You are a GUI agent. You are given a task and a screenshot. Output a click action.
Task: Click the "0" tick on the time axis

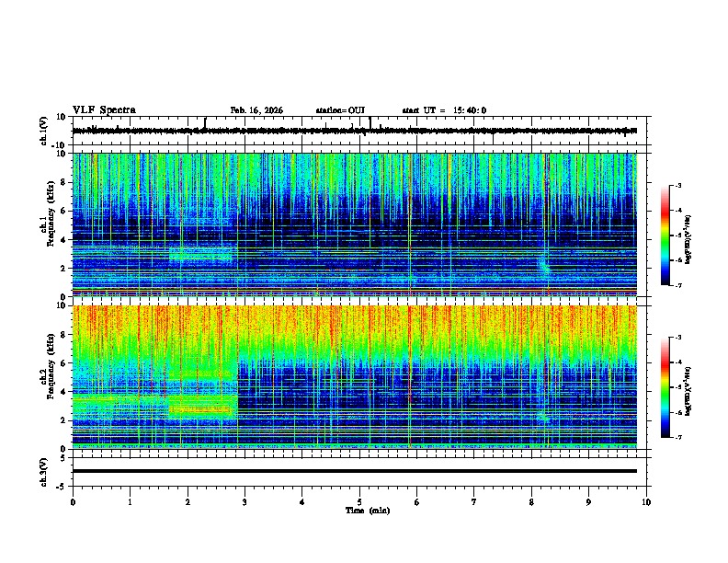pos(73,502)
